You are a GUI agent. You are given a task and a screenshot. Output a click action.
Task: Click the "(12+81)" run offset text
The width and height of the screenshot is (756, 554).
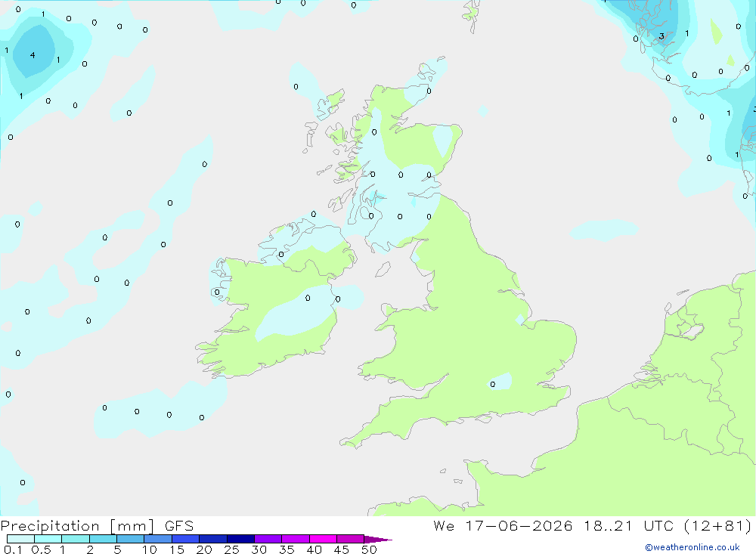717,526
